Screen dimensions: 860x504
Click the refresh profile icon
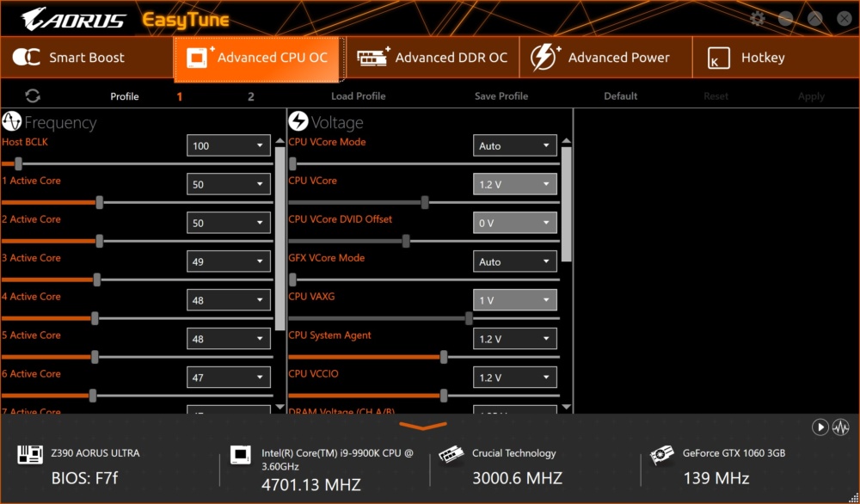[33, 96]
